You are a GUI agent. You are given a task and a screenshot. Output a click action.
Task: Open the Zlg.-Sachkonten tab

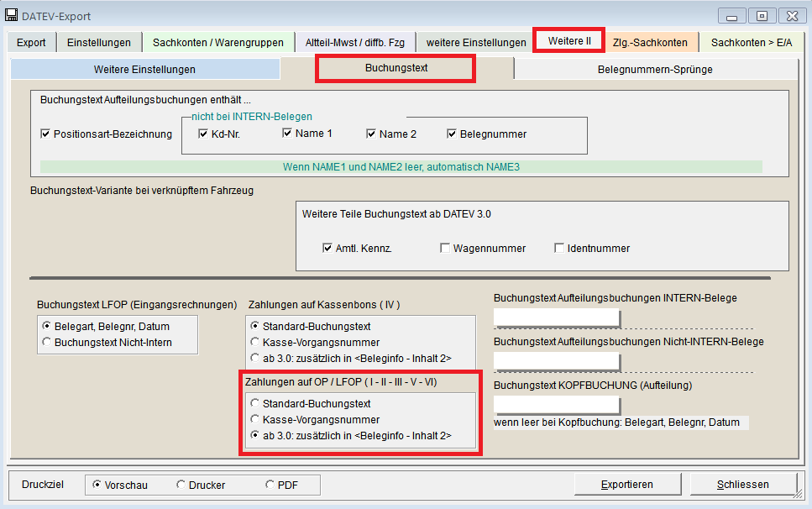pos(650,43)
